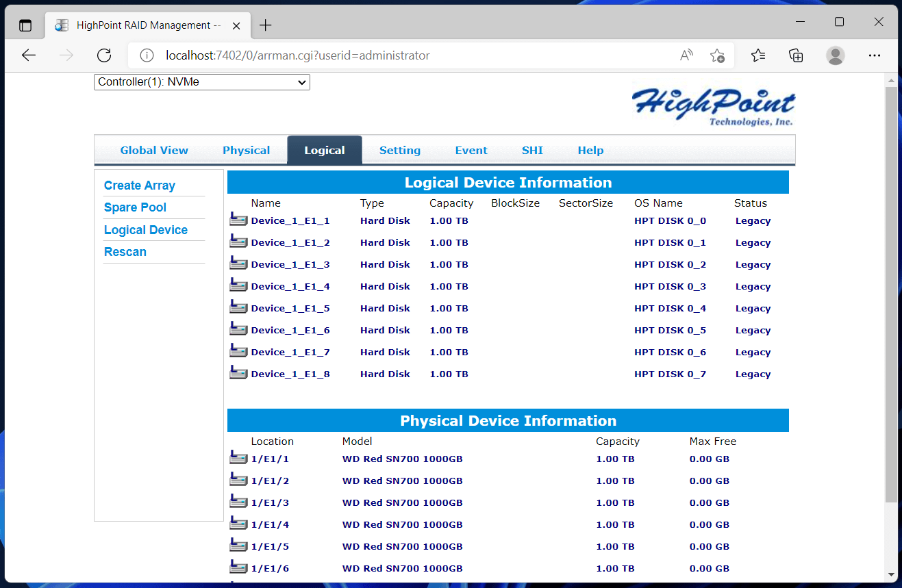Open a new browser tab
The height and width of the screenshot is (588, 902).
266,25
